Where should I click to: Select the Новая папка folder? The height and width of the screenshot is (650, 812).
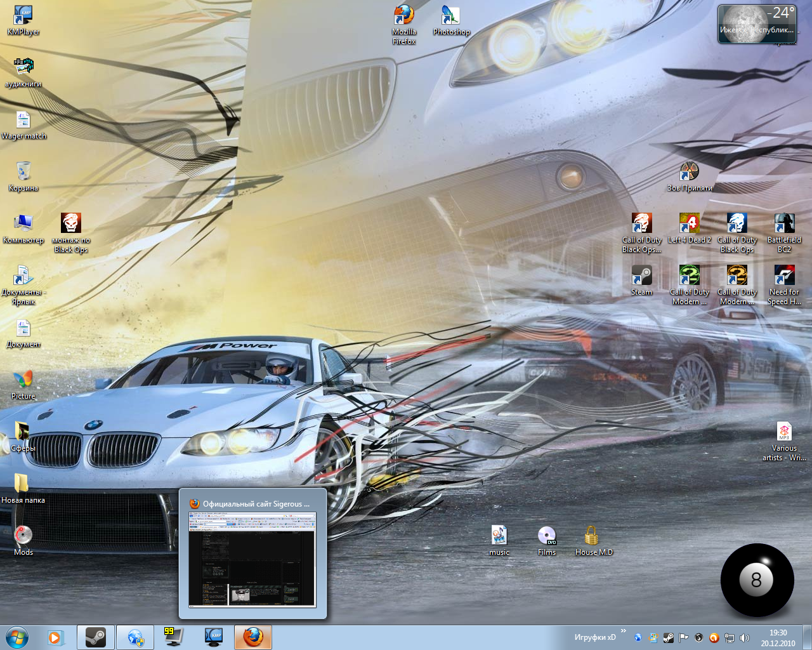tap(23, 488)
